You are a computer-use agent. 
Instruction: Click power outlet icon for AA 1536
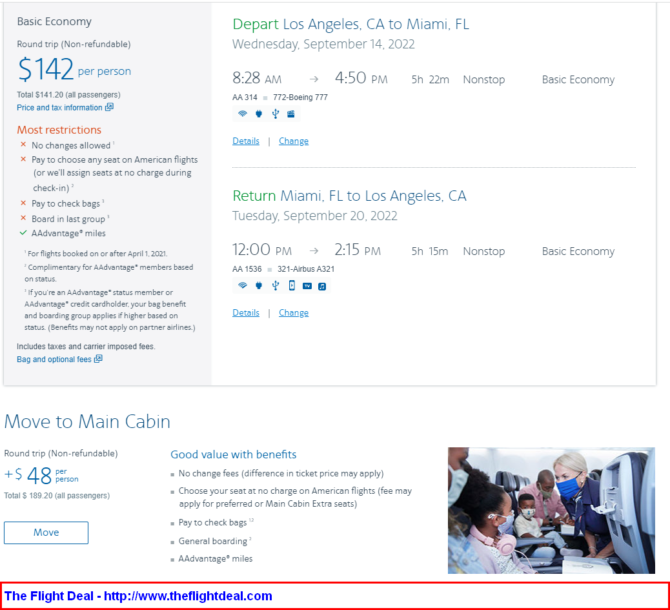(x=259, y=285)
